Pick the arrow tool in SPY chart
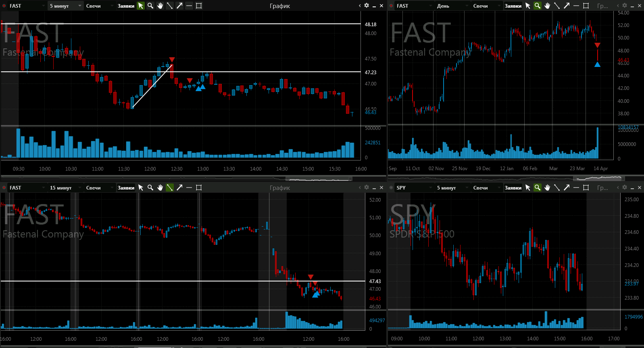The image size is (644, 348). coord(567,188)
